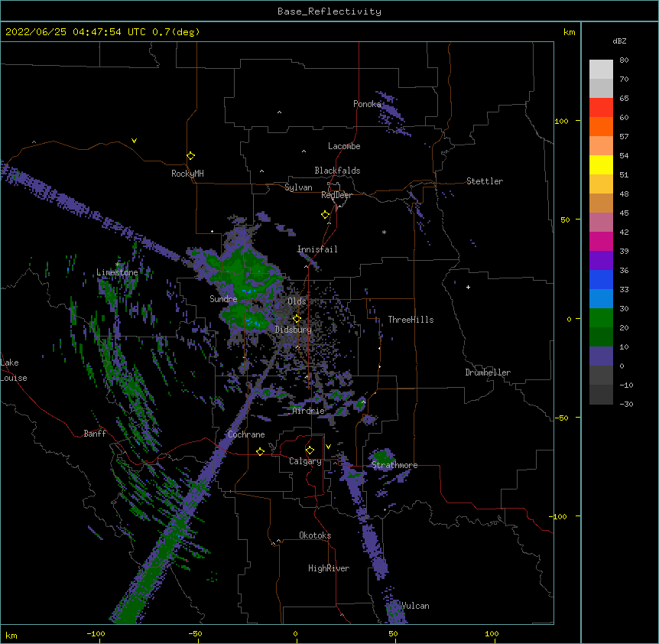Pick the magenta 42-39 dBZ legend swatch

[601, 241]
